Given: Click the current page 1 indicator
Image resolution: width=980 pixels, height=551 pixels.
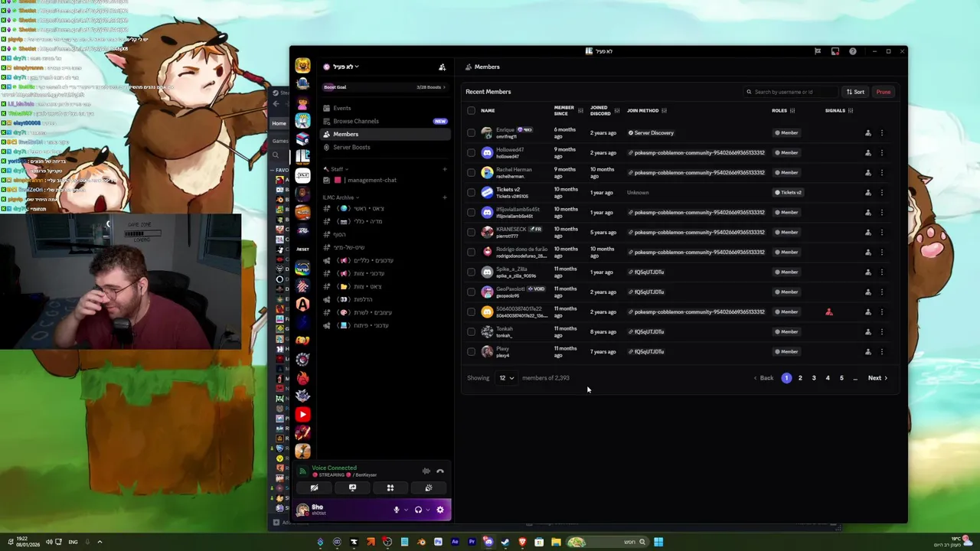Looking at the screenshot, I should [786, 378].
